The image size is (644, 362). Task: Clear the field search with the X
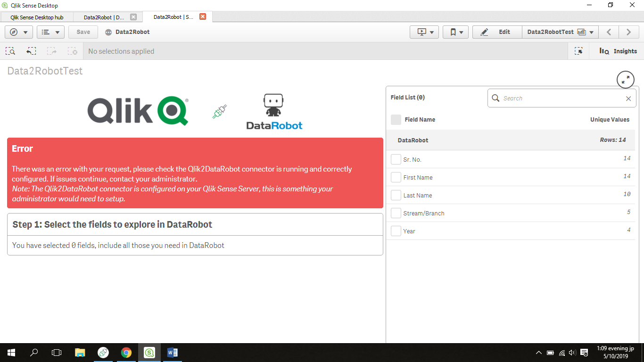pyautogui.click(x=628, y=99)
